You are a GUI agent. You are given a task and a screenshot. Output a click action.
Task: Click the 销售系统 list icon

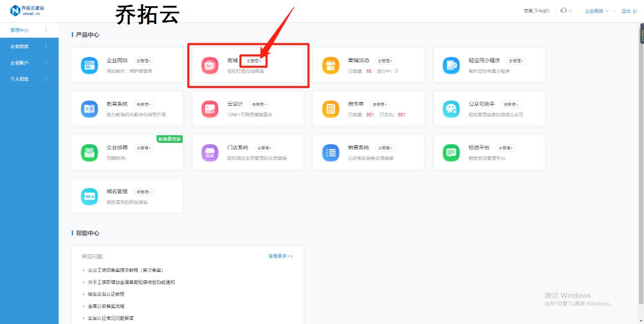(330, 152)
